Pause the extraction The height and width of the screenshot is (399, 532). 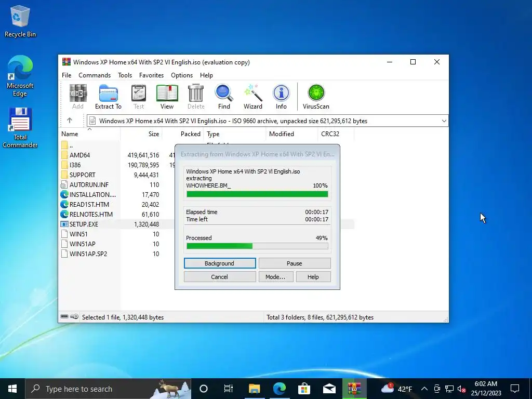tap(295, 263)
